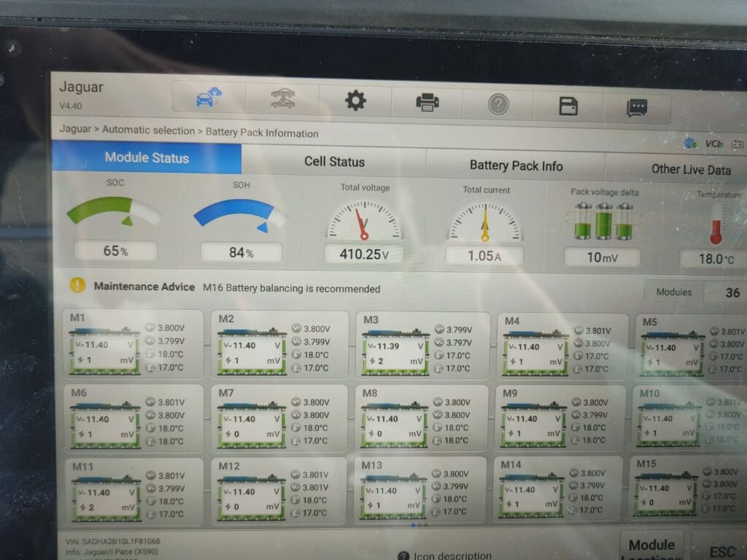The height and width of the screenshot is (560, 747).
Task: Open the vehicle swap icon in toolbar
Action: [x=283, y=100]
